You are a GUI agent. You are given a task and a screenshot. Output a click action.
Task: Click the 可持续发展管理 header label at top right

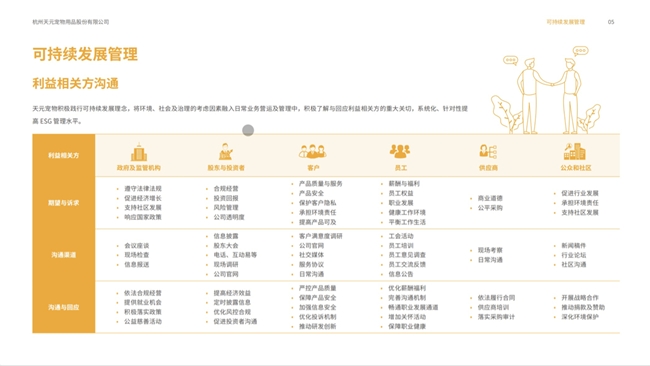(565, 22)
